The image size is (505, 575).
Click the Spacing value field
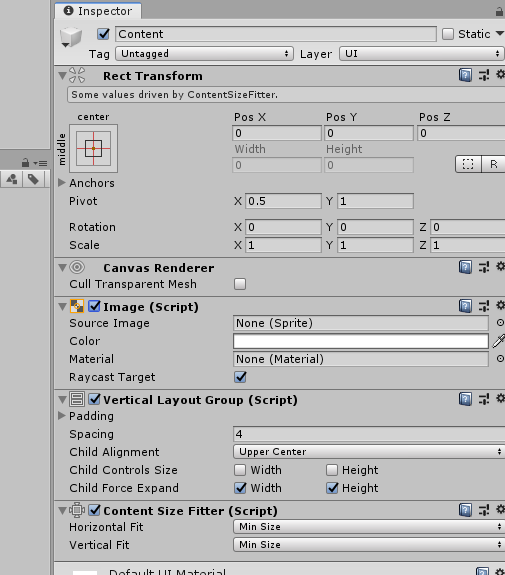pos(369,434)
